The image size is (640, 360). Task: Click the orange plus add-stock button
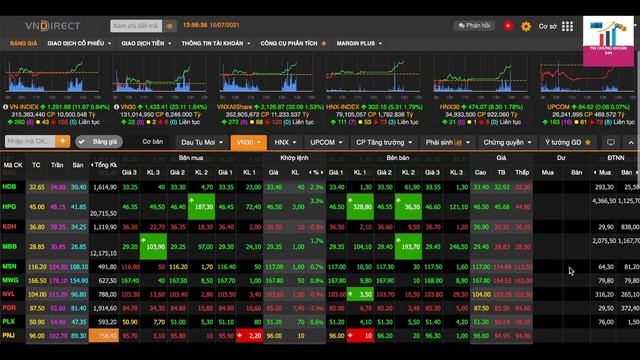coord(62,141)
